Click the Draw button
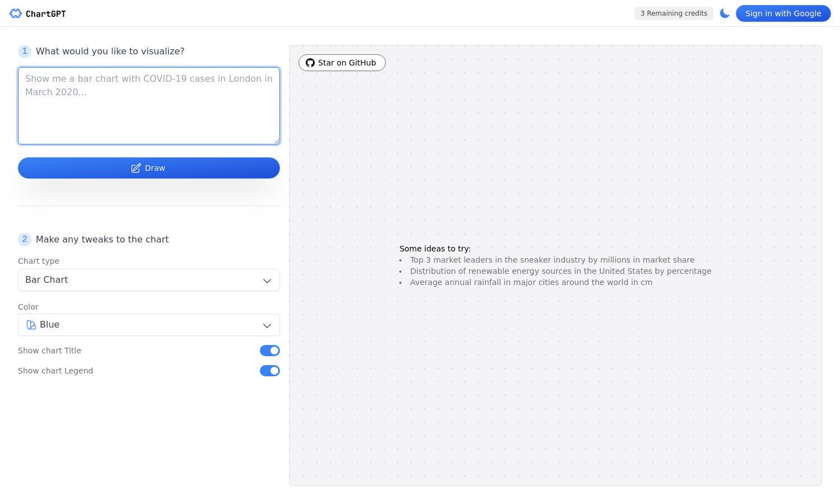Image resolution: width=840 pixels, height=504 pixels. (149, 168)
